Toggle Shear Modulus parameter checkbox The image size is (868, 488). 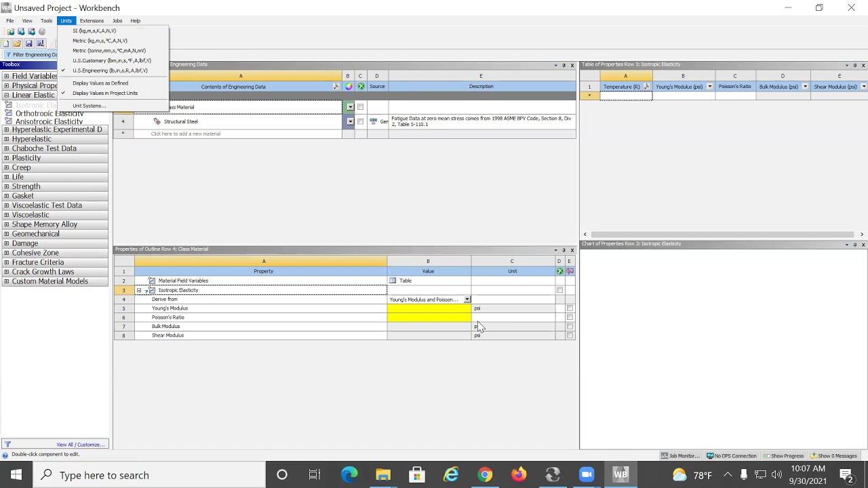point(570,335)
